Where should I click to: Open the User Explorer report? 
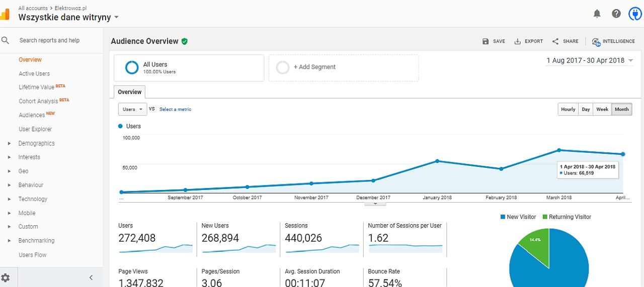(x=35, y=129)
